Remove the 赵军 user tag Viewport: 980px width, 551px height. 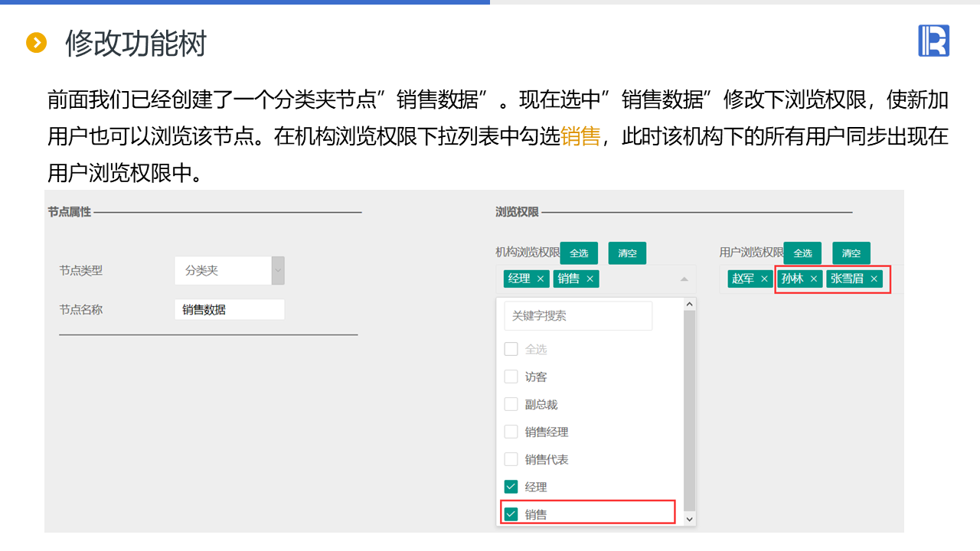[764, 279]
